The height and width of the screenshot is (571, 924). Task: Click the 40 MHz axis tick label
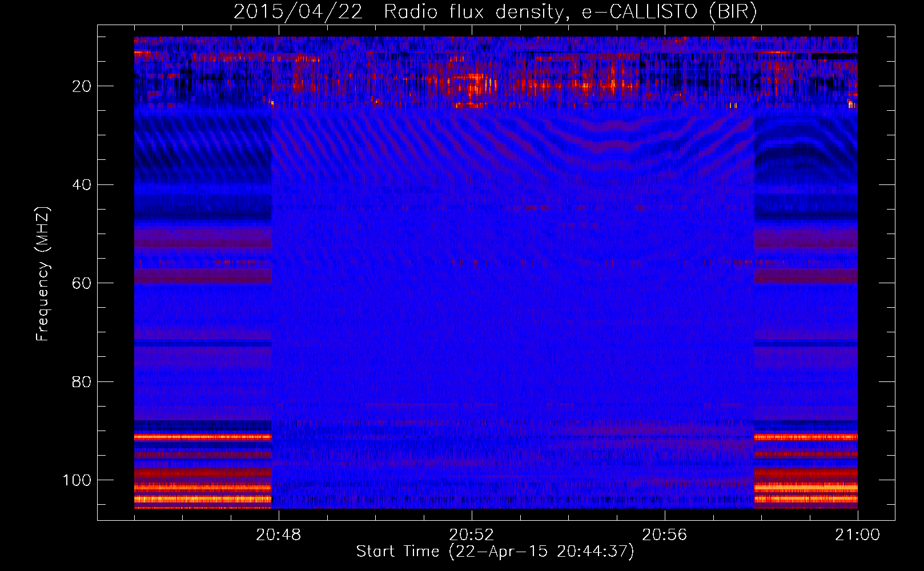(82, 185)
